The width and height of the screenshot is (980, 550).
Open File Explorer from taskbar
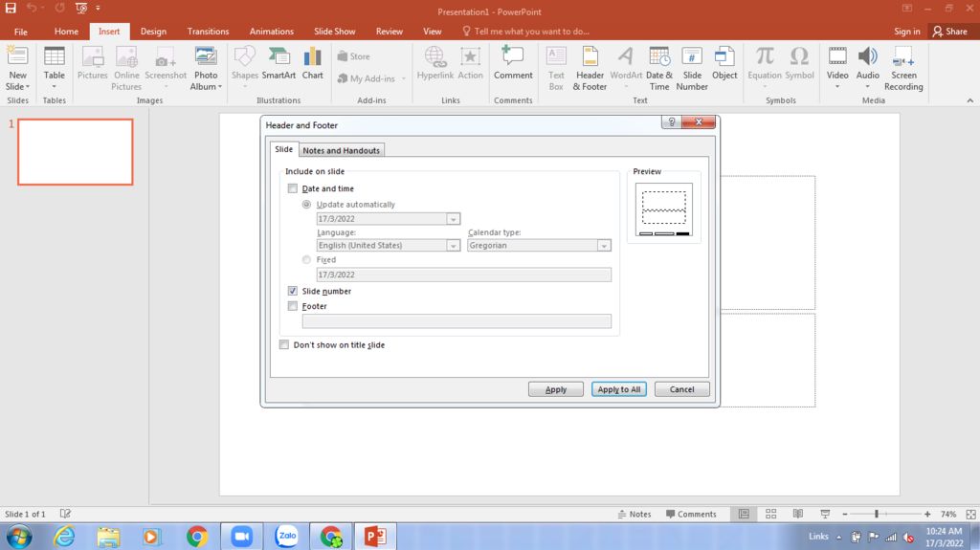pyautogui.click(x=108, y=537)
